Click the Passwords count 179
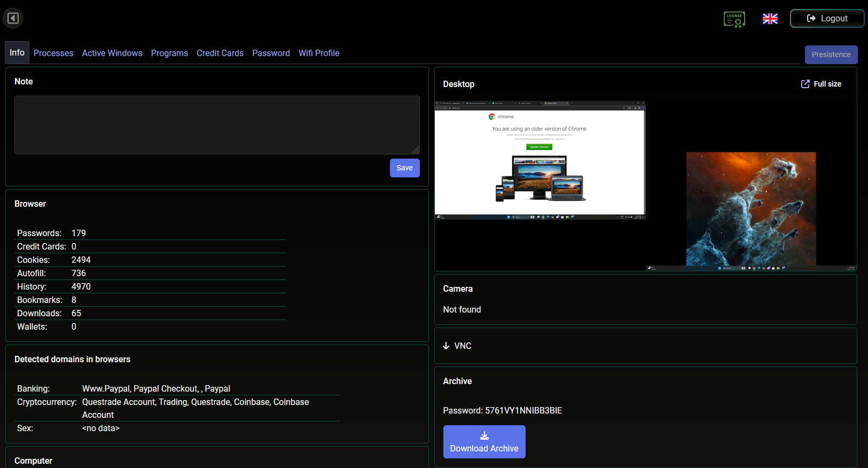The height and width of the screenshot is (468, 868). pos(79,233)
